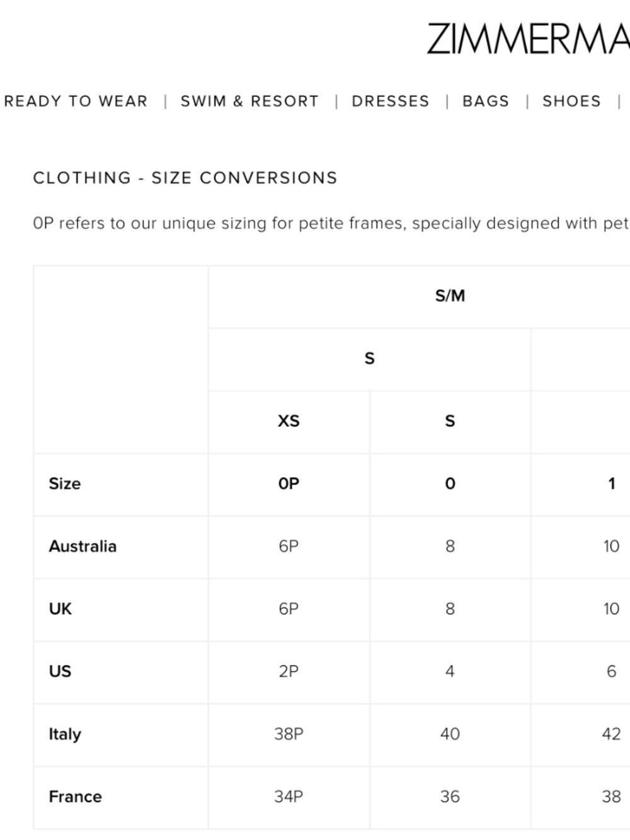The height and width of the screenshot is (840, 630).
Task: Click the Italy 38P cell
Action: 289,734
